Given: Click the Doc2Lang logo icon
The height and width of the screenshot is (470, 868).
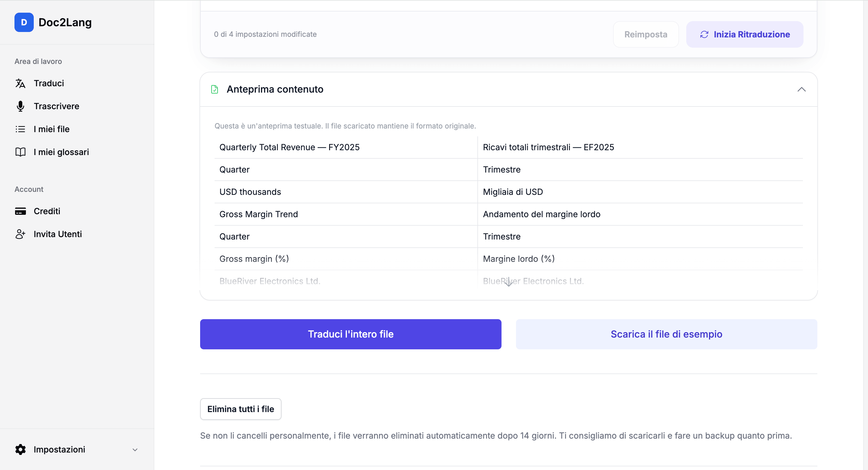Looking at the screenshot, I should [x=24, y=22].
